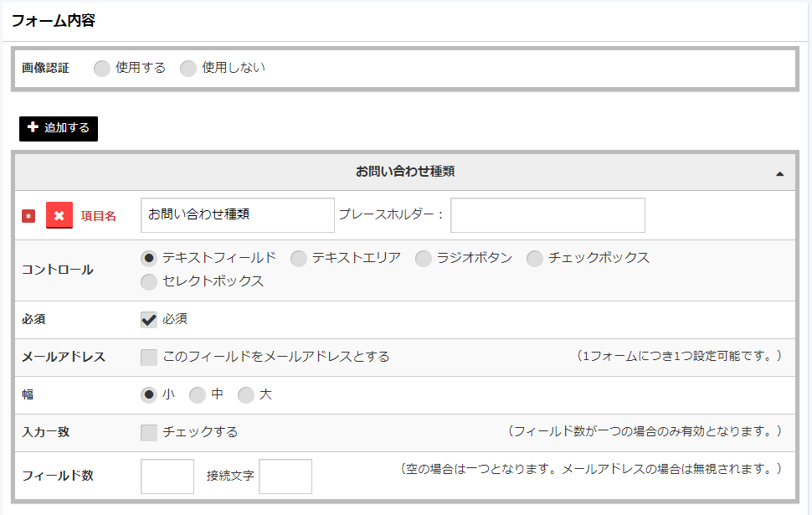Viewport: 812px width, 515px height.
Task: Click the 項目名 red label
Action: coord(99,216)
